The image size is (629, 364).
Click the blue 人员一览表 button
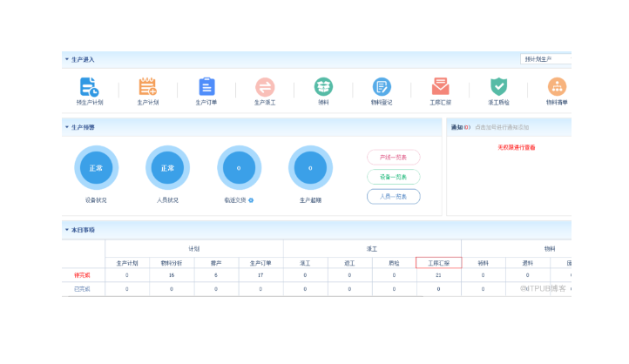394,197
